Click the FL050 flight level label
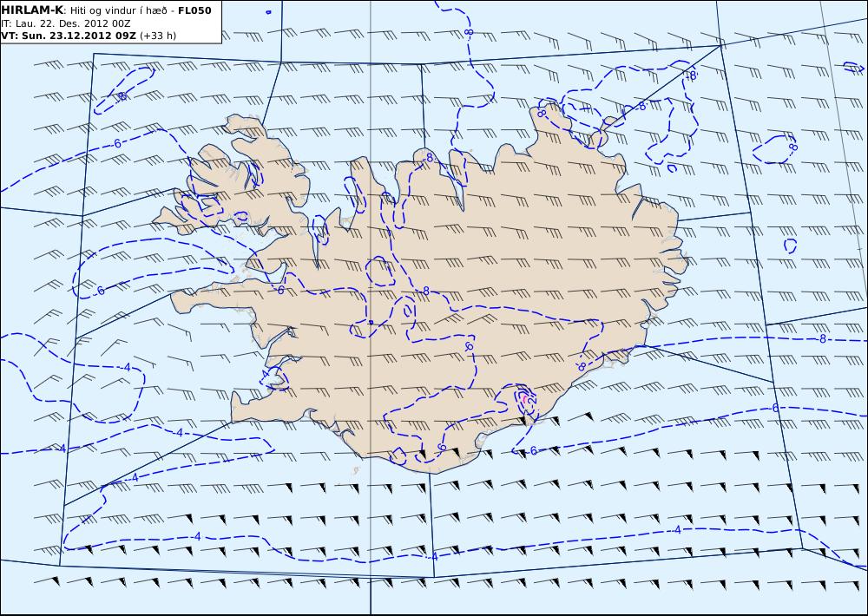This screenshot has width=868, height=616. click(194, 10)
